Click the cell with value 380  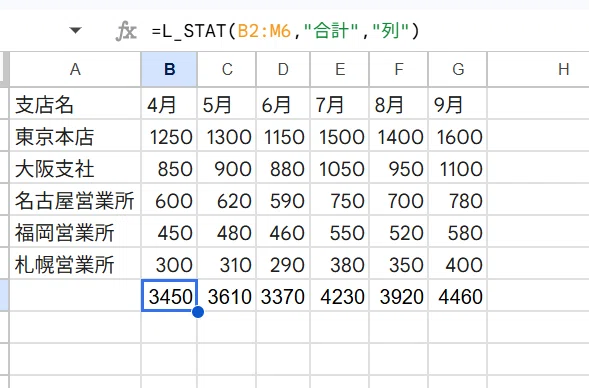[340, 263]
